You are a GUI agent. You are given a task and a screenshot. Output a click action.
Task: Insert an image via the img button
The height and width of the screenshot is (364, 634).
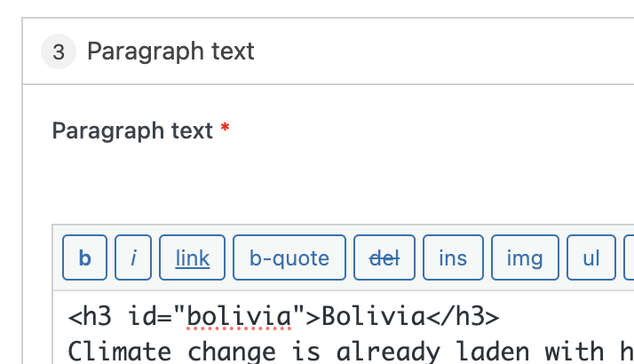tap(525, 258)
